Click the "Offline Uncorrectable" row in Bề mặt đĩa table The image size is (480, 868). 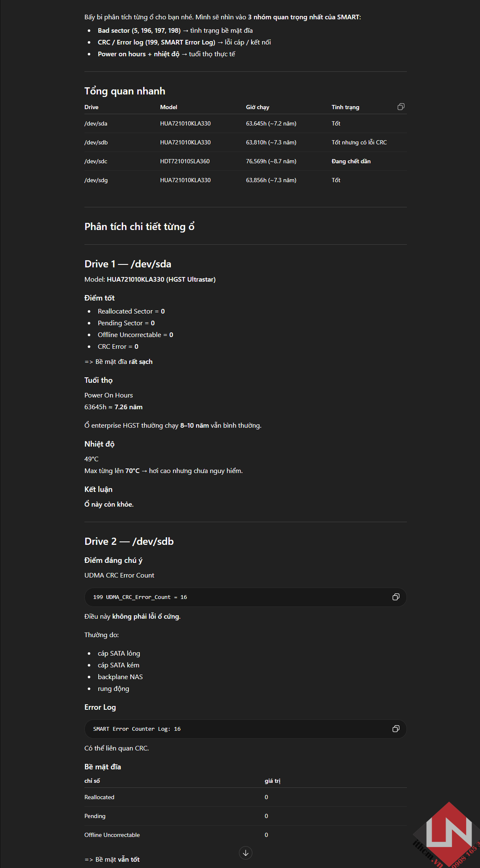pos(112,835)
